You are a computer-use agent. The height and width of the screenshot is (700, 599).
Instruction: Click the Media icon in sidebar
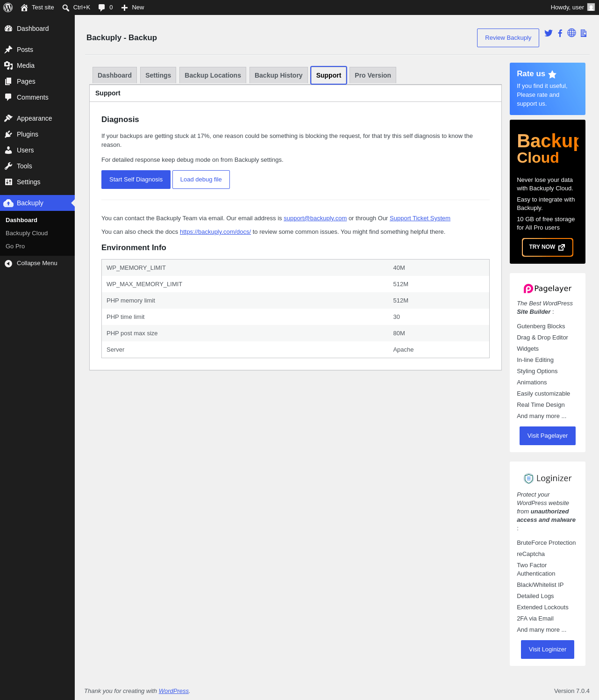click(x=8, y=65)
